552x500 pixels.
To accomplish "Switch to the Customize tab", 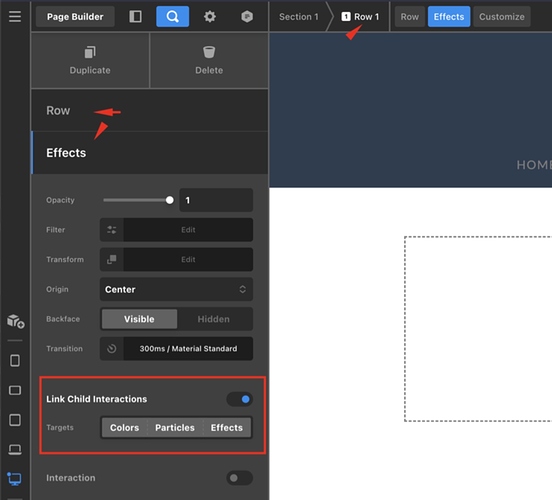I will click(502, 17).
